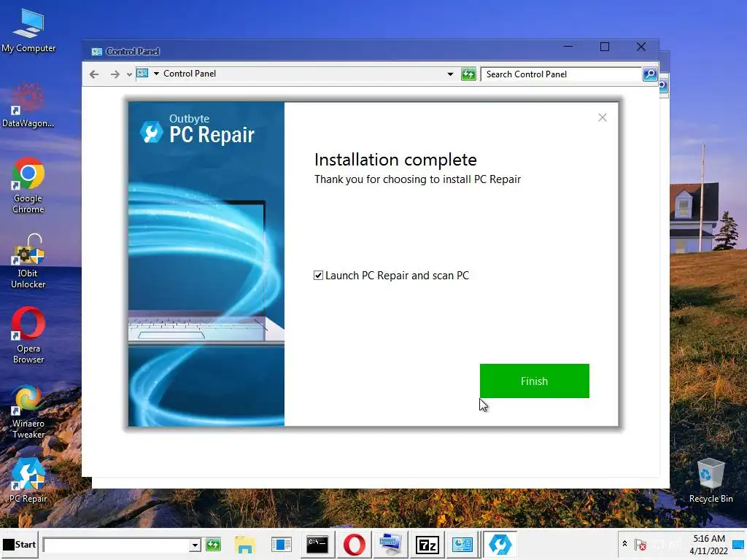Open Opera from the taskbar
Image resolution: width=747 pixels, height=560 pixels.
(x=354, y=544)
